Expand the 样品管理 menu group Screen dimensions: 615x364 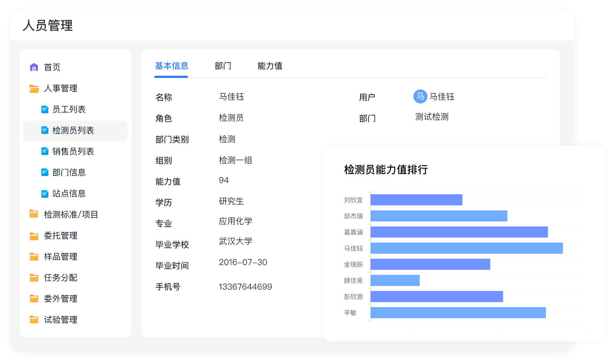[60, 257]
